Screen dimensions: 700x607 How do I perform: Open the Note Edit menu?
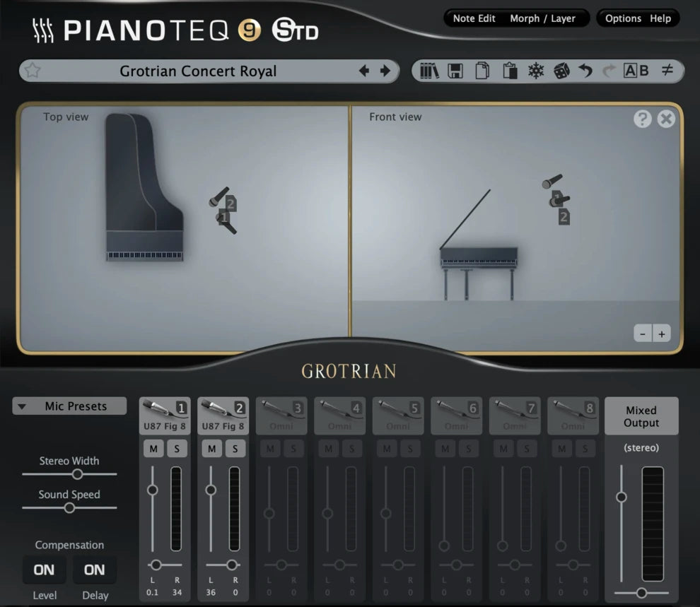point(473,18)
